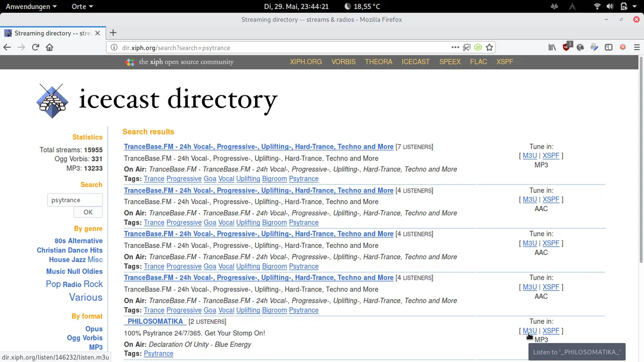The image size is (644, 362).
Task: Close the Streaming directory tab
Action: (98, 33)
